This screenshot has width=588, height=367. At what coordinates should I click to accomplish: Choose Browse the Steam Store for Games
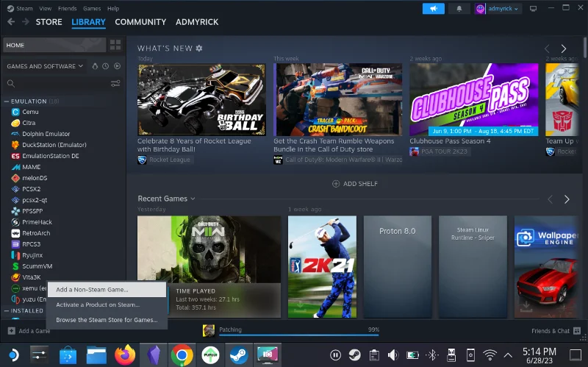pyautogui.click(x=107, y=320)
